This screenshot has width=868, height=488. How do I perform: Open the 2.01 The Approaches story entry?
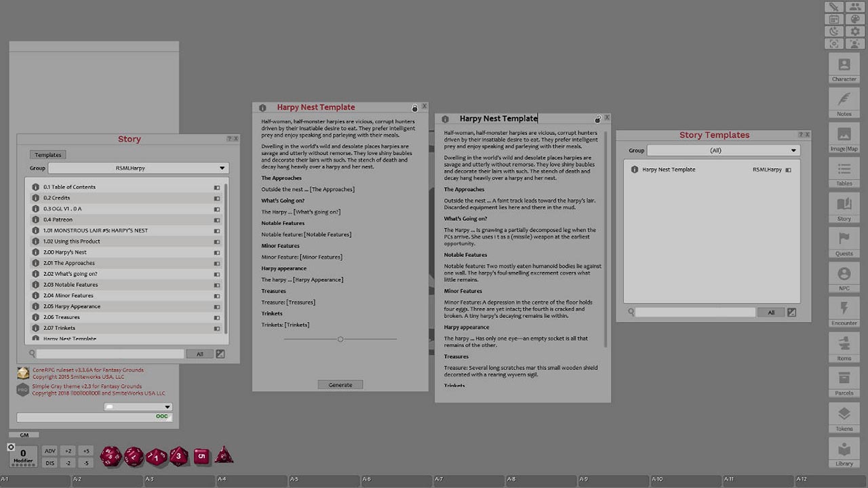click(75, 263)
